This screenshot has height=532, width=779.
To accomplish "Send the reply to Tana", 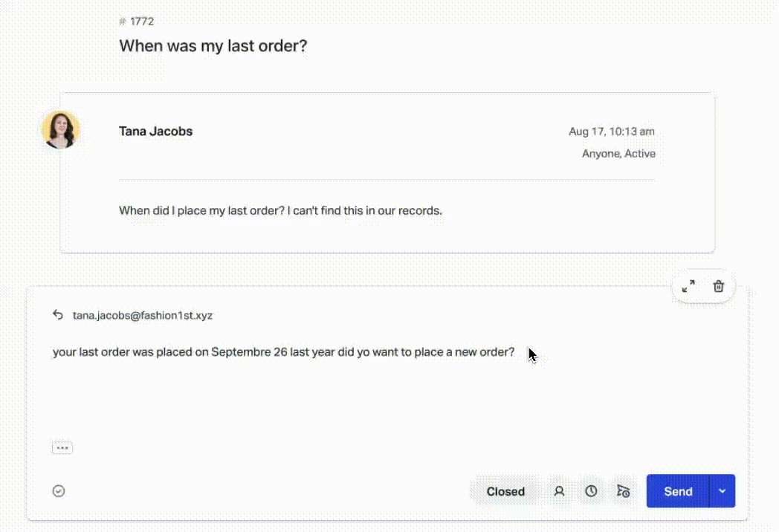I will (x=678, y=491).
